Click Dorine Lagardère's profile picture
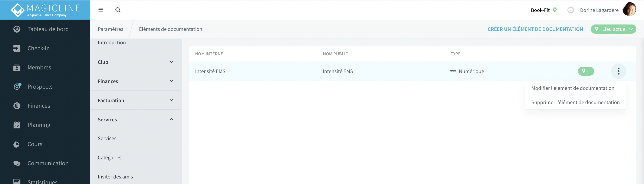 (x=629, y=10)
